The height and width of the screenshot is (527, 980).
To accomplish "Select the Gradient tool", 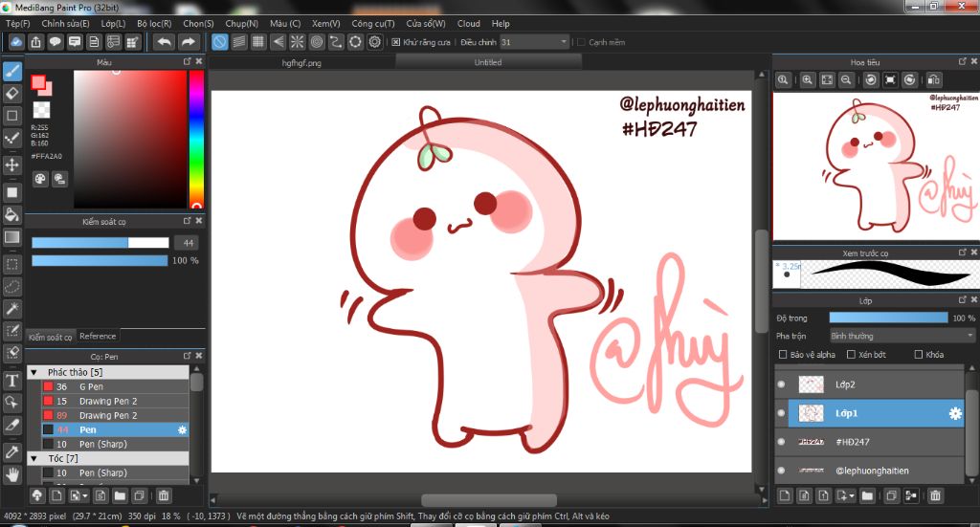I will [x=12, y=237].
